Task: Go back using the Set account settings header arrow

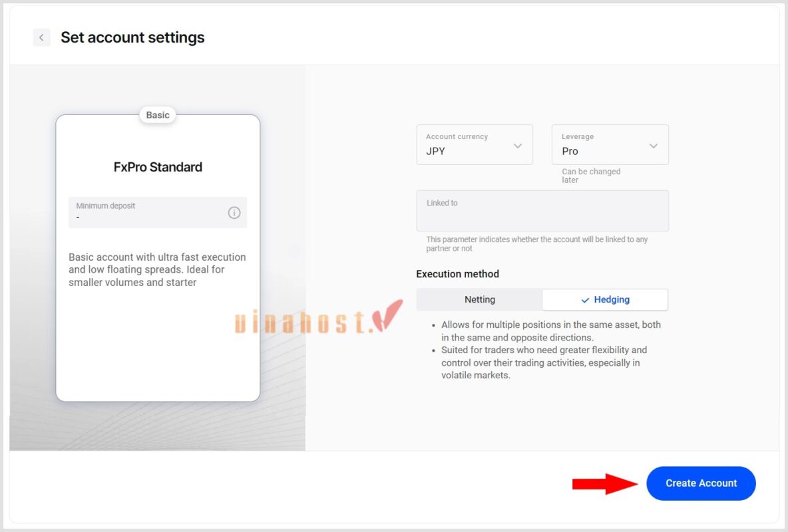Action: [x=41, y=37]
